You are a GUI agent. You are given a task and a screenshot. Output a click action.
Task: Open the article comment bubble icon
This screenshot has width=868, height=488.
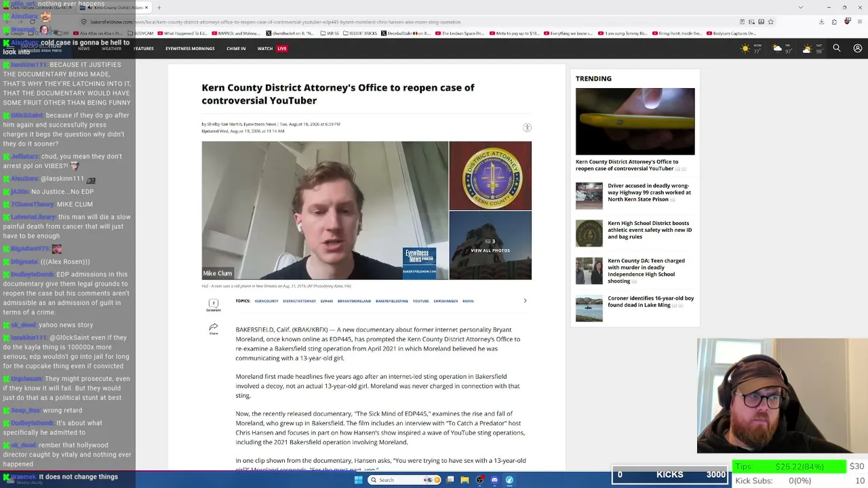(x=213, y=304)
